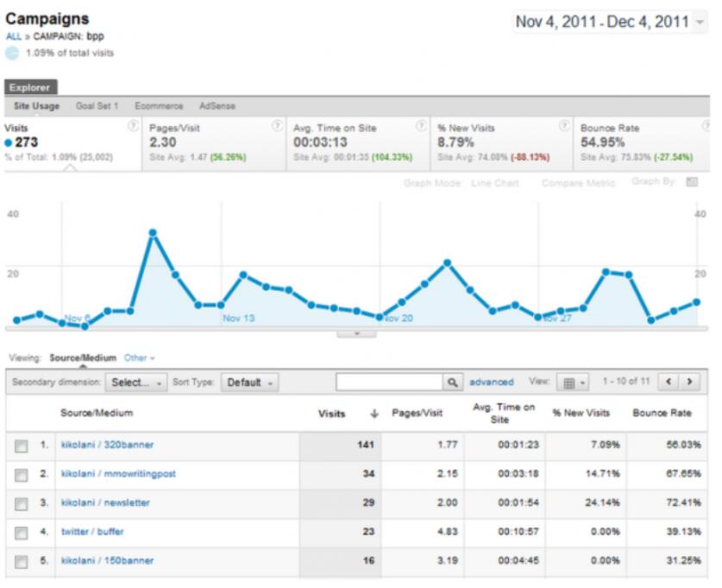Open the Sort Type Default dropdown

pos(249,382)
